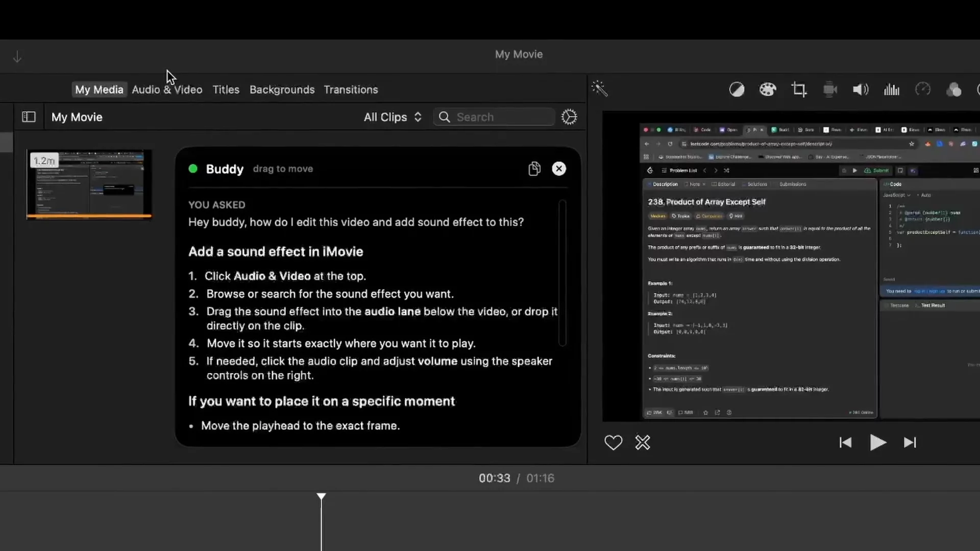Open the color balance tool

[x=737, y=90]
